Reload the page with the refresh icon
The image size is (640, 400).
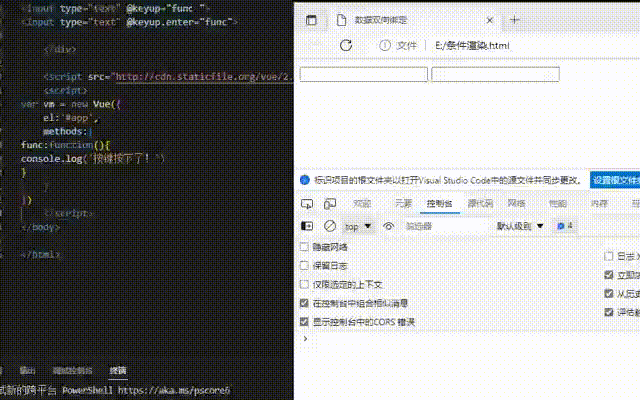pyautogui.click(x=346, y=45)
